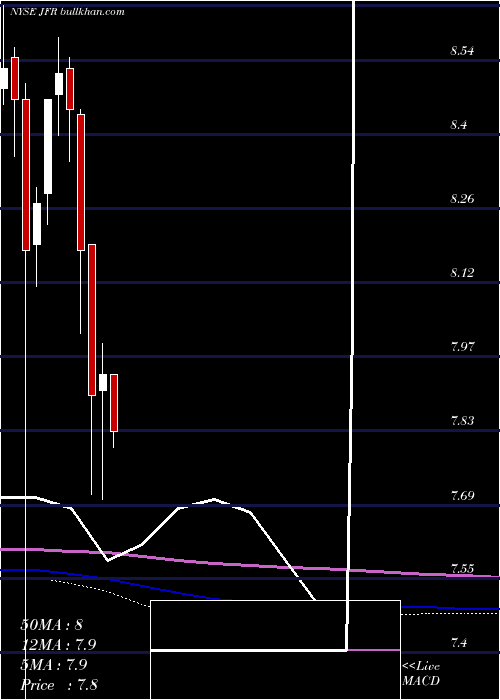Click the 8.12 price axis label
Image resolution: width=500 pixels, height=700 pixels.
[x=462, y=272]
